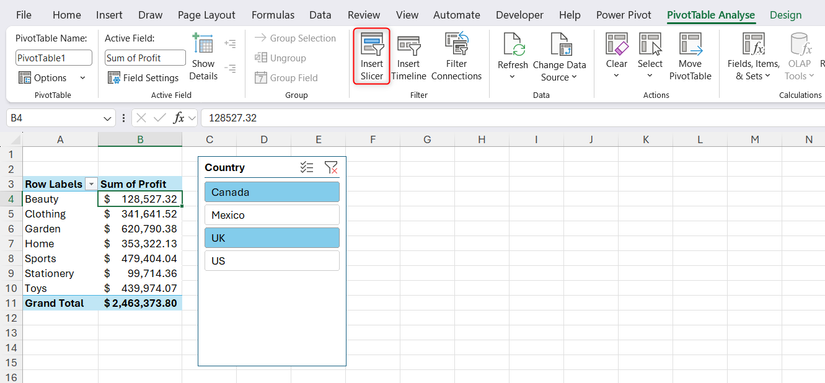Click Group Field in the ribbon

286,78
